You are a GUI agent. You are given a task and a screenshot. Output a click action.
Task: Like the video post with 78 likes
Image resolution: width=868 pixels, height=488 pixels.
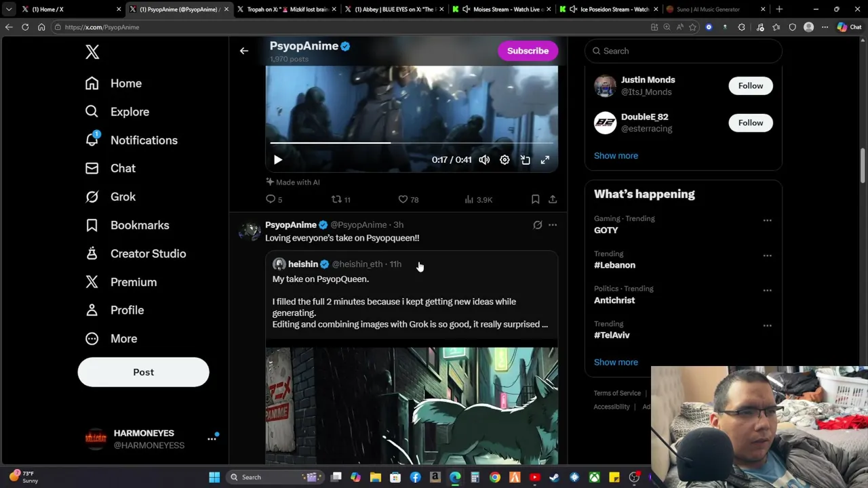408,199
